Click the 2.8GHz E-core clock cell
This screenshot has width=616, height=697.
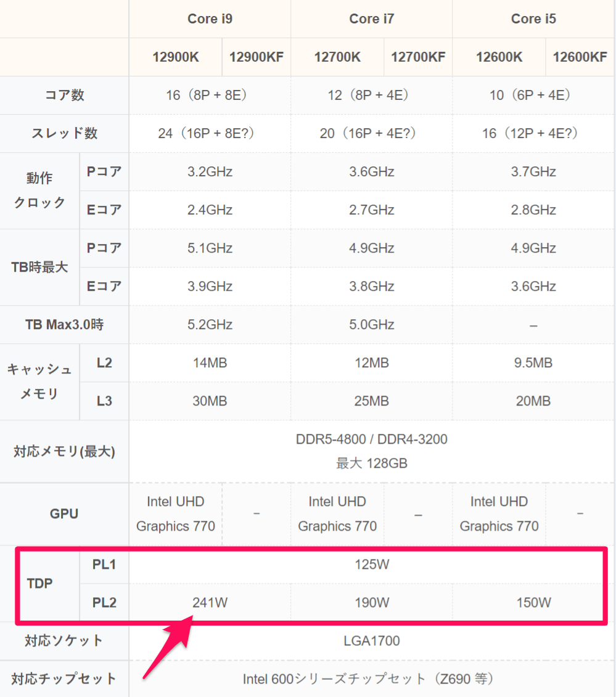pos(533,210)
